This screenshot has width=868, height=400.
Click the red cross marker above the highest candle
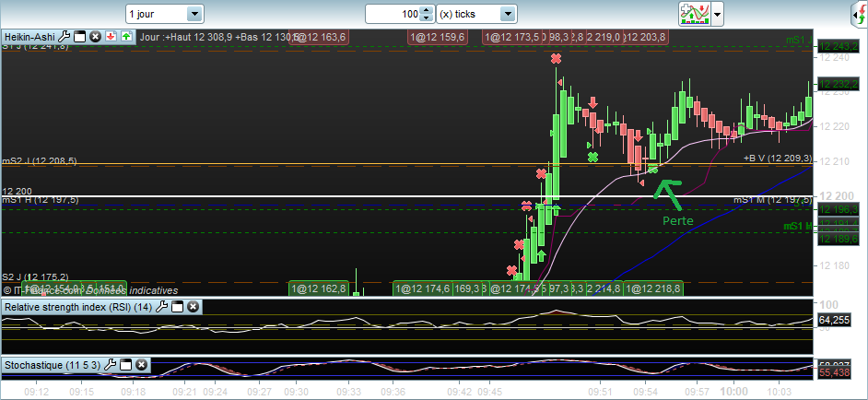[556, 58]
